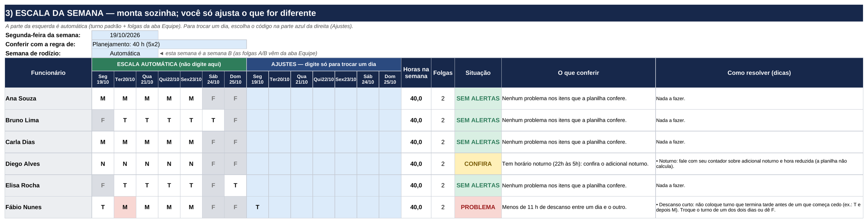The image size is (868, 223).
Task: Click the Folgas column header
Action: click(x=443, y=73)
